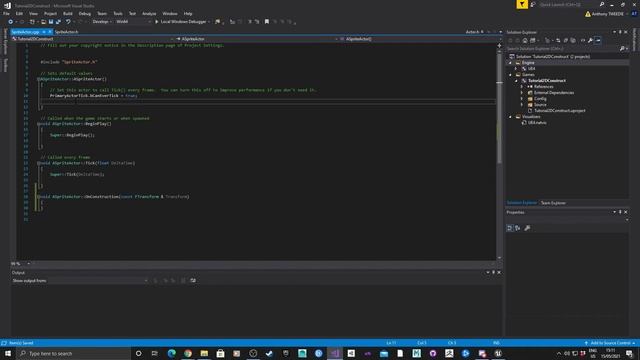Open Microsoft Edge from the taskbar

tap(171, 353)
